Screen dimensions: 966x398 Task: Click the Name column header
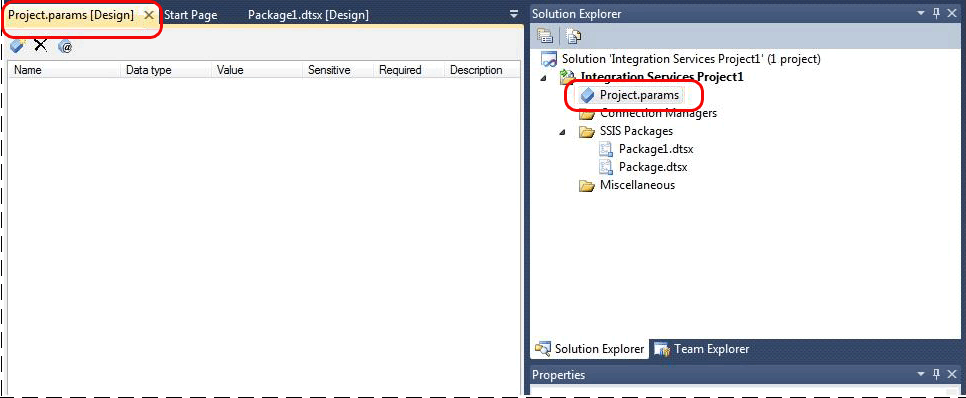(x=64, y=70)
